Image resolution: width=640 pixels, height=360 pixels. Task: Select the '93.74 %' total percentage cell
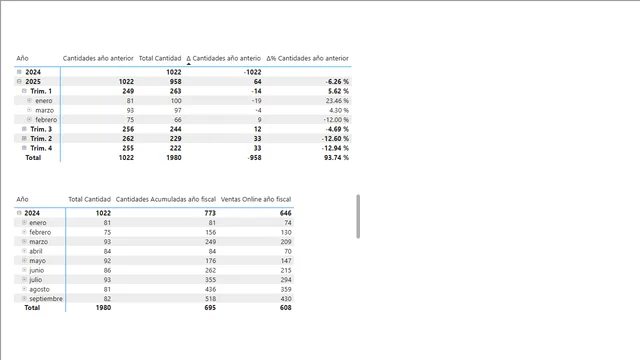(336, 158)
